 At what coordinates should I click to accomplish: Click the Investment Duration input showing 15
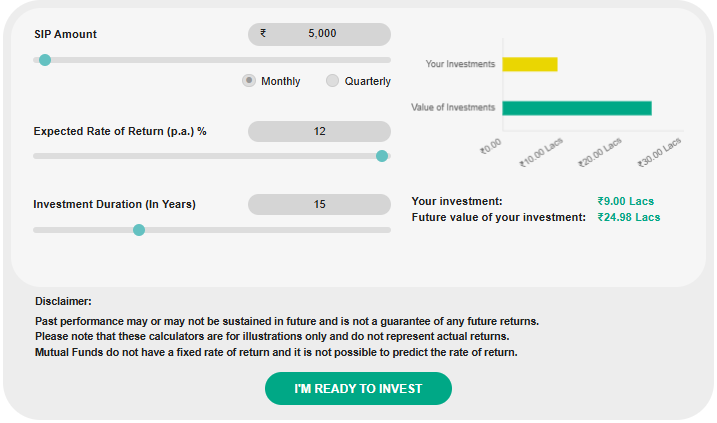[319, 204]
